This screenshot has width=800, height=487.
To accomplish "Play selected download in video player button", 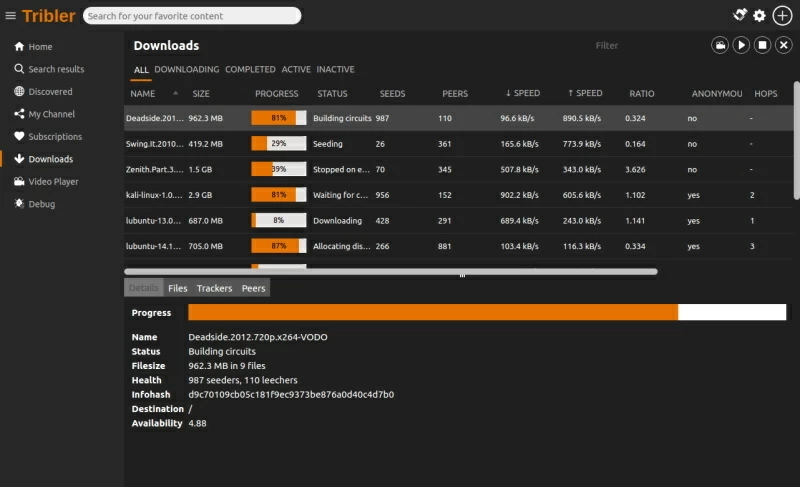I will pyautogui.click(x=720, y=45).
